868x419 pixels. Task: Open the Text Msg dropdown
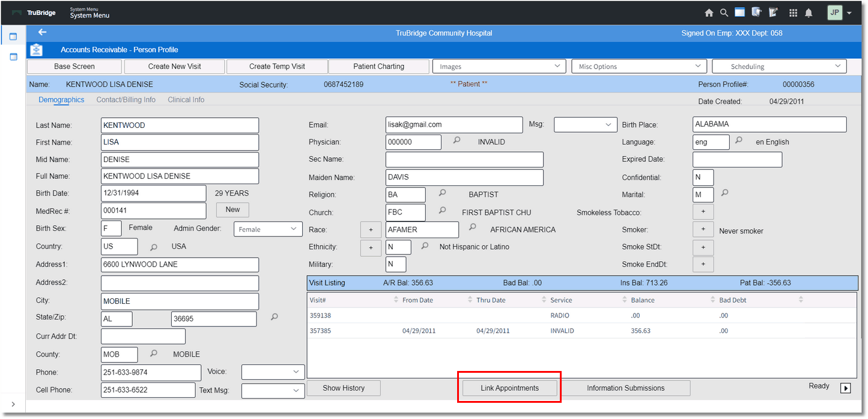coord(273,390)
